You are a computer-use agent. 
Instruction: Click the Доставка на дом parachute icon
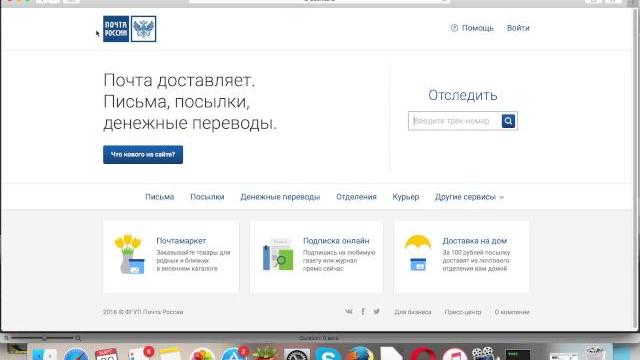418,253
